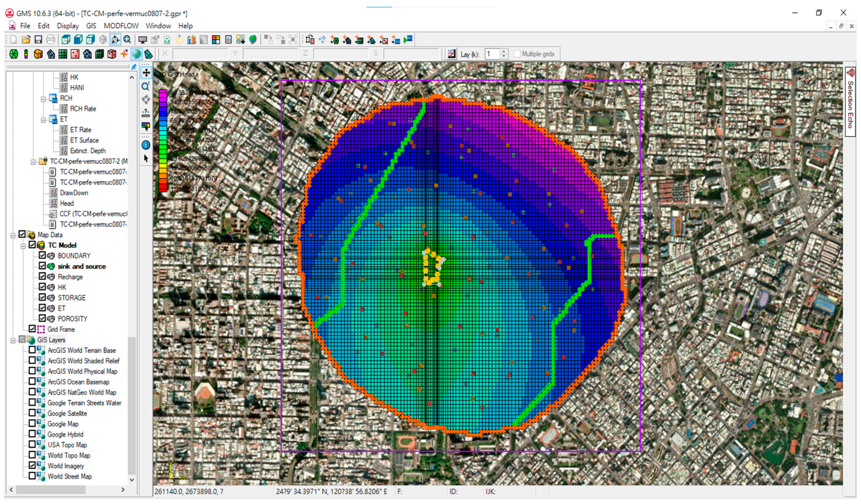Uncheck the BOUNDARY coverage checkbox
Screen dimensions: 861x504
42,255
